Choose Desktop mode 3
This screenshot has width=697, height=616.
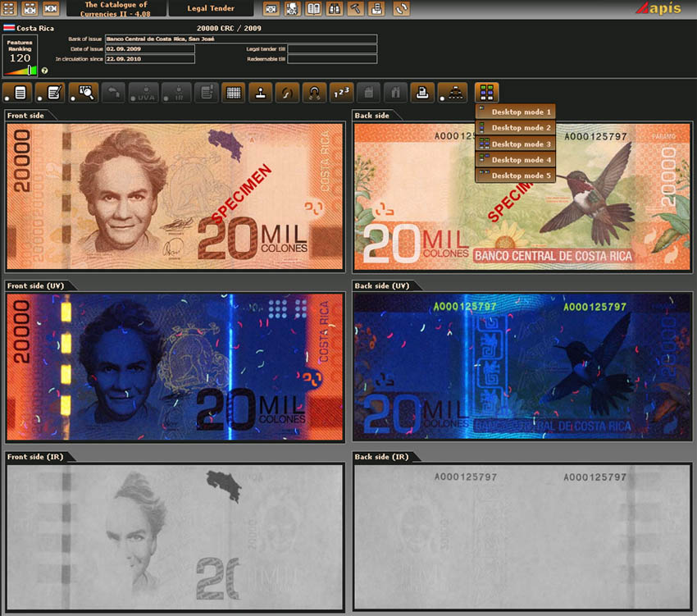pos(516,144)
